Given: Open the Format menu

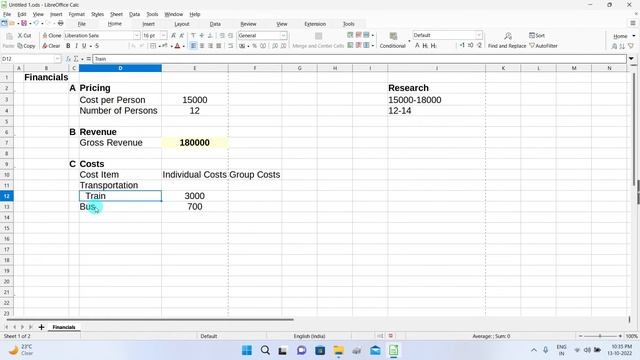Looking at the screenshot, I should coord(76,14).
